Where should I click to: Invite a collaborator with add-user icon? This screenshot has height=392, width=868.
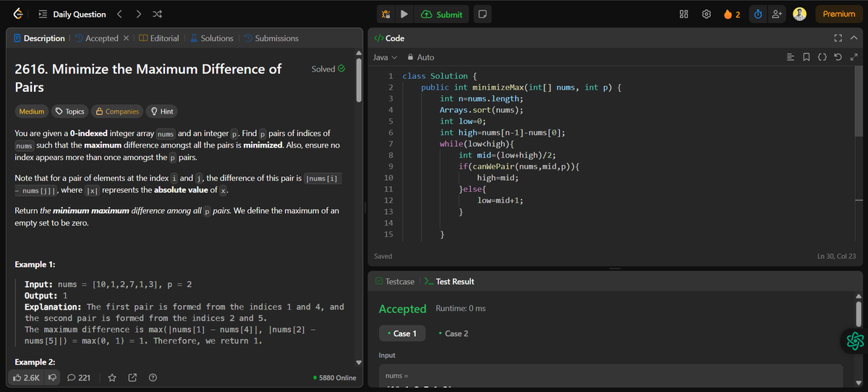(x=778, y=14)
